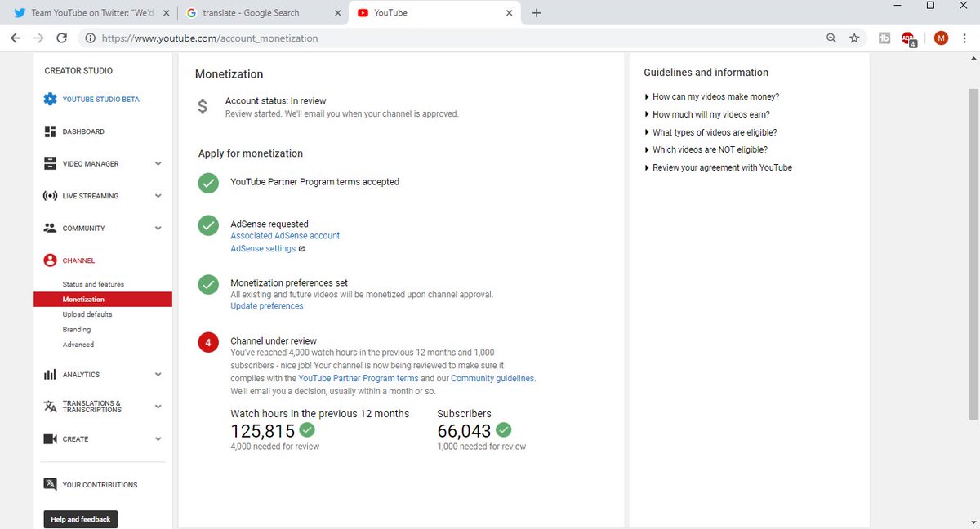Click the CREATOR STUDIO heading
980x529 pixels.
[78, 71]
